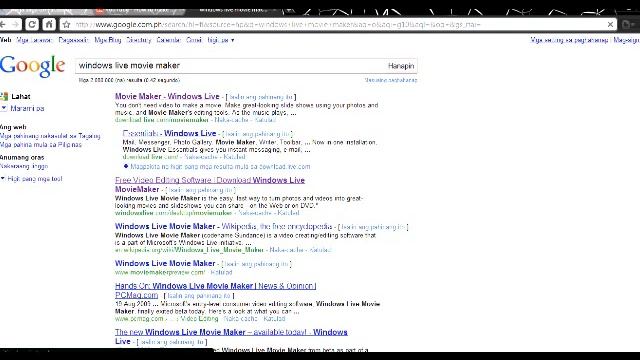
Task: Click the search box containing windows live movie maker
Action: 230,66
